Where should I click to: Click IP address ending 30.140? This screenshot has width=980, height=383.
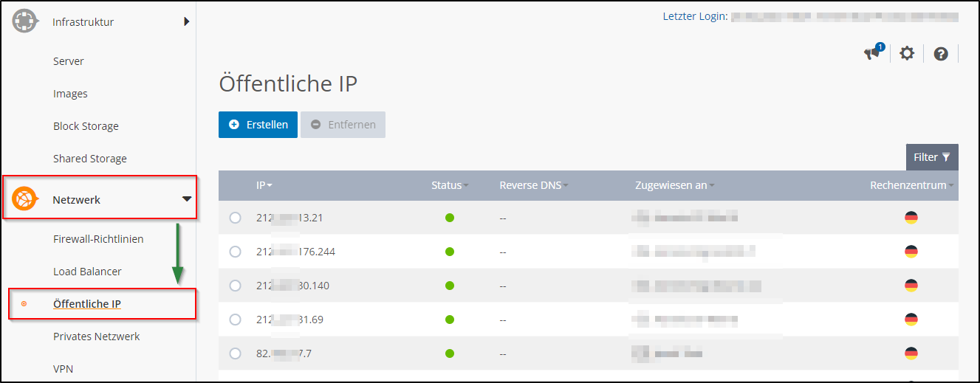292,286
